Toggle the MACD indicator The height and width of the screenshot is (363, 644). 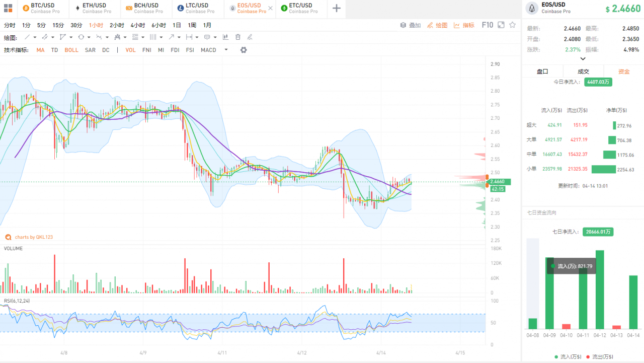[208, 50]
